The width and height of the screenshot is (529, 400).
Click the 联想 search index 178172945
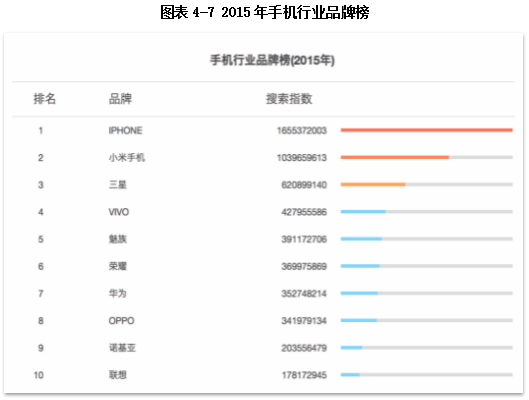click(x=304, y=375)
